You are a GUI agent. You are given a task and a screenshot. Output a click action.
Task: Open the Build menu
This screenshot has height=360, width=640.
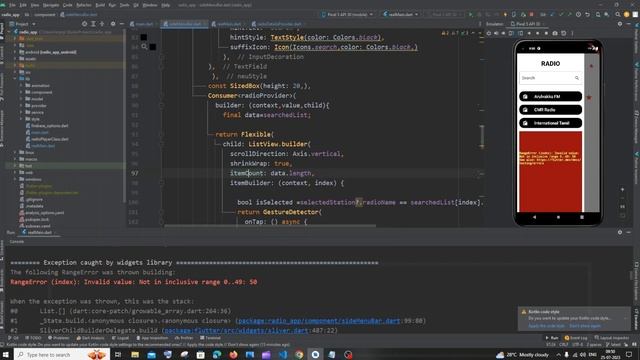[x=100, y=5]
